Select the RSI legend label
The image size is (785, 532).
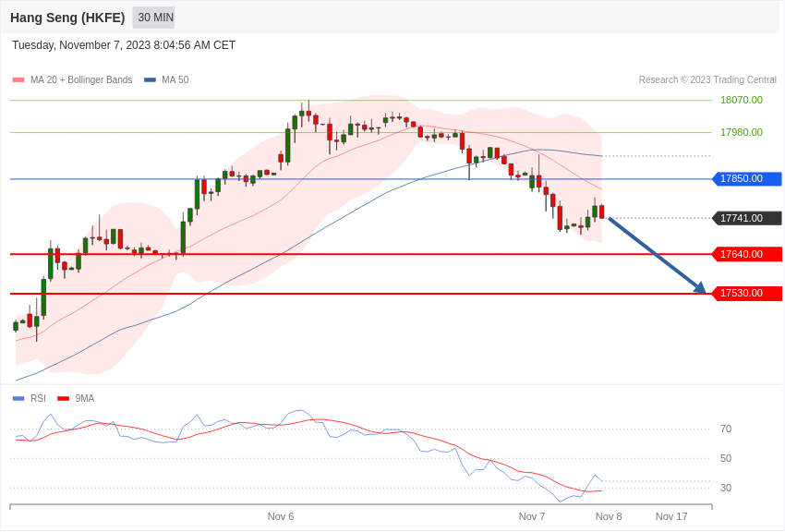(38, 399)
